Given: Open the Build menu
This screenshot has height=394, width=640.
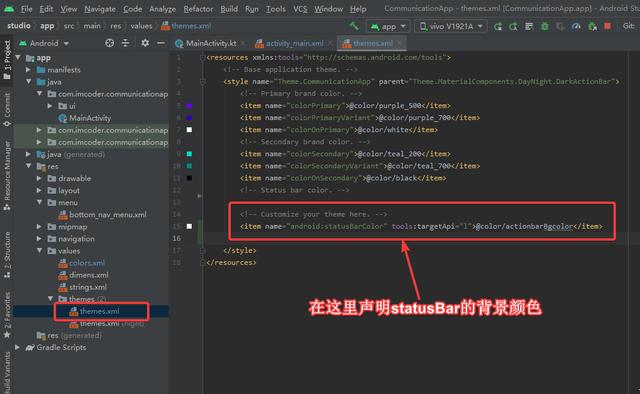Looking at the screenshot, I should coord(229,9).
